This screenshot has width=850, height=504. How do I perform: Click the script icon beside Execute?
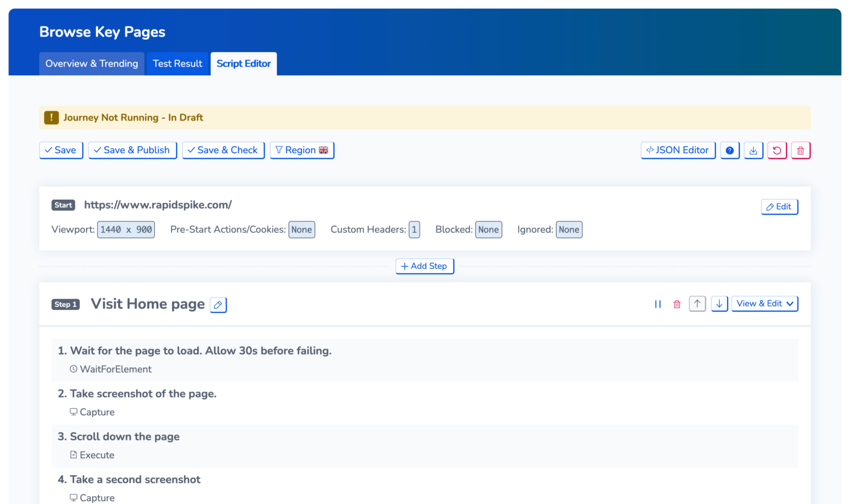click(x=74, y=455)
